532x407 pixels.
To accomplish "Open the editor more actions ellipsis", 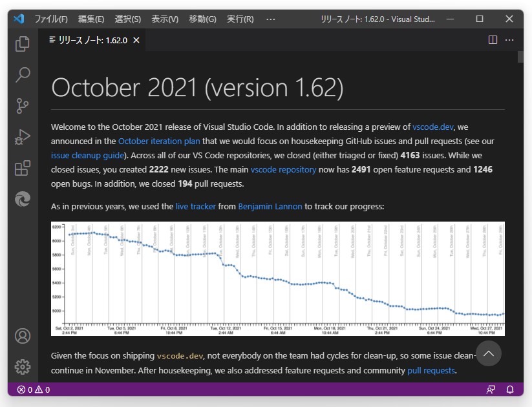I will pyautogui.click(x=509, y=39).
